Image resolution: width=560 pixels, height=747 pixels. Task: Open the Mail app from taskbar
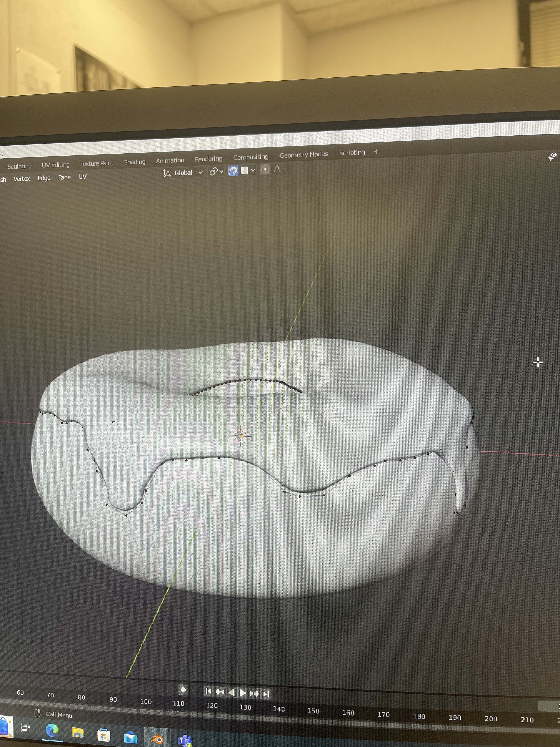click(130, 737)
